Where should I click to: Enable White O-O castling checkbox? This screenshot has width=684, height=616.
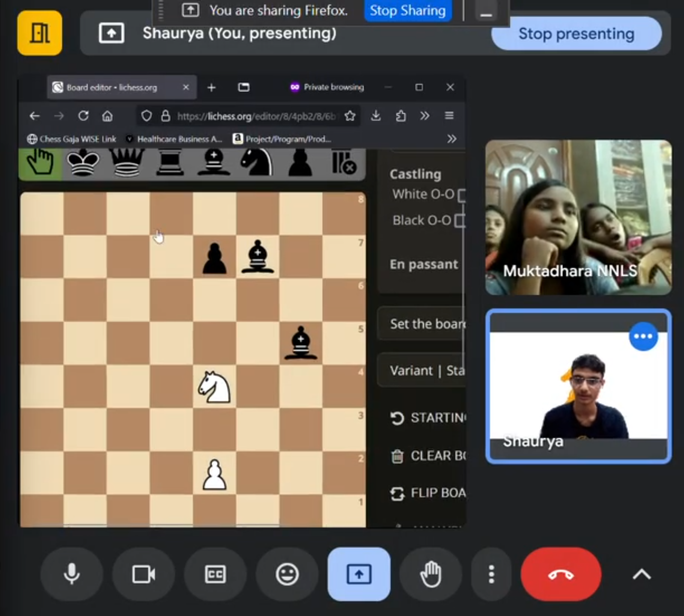461,195
